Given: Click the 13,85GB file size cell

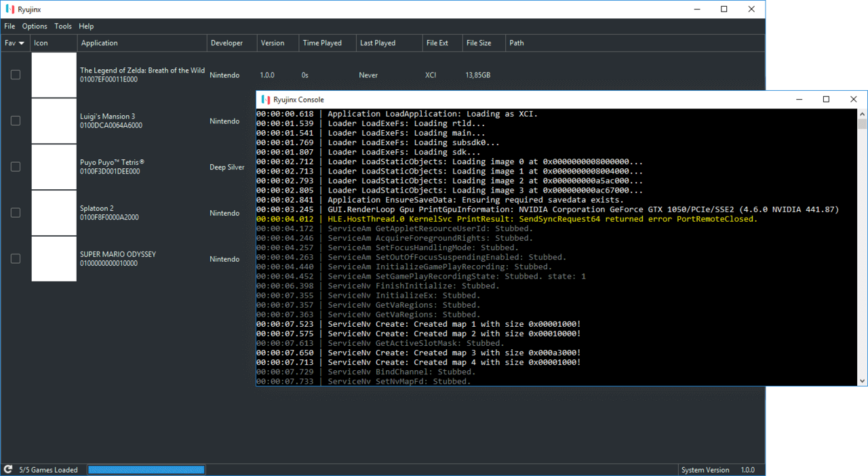Looking at the screenshot, I should (x=478, y=75).
